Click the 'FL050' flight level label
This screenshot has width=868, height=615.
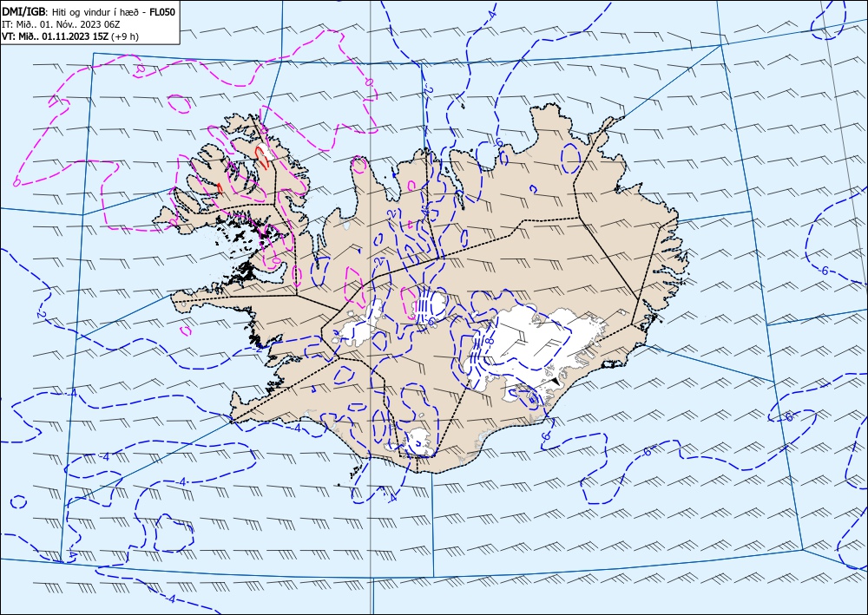click(161, 11)
